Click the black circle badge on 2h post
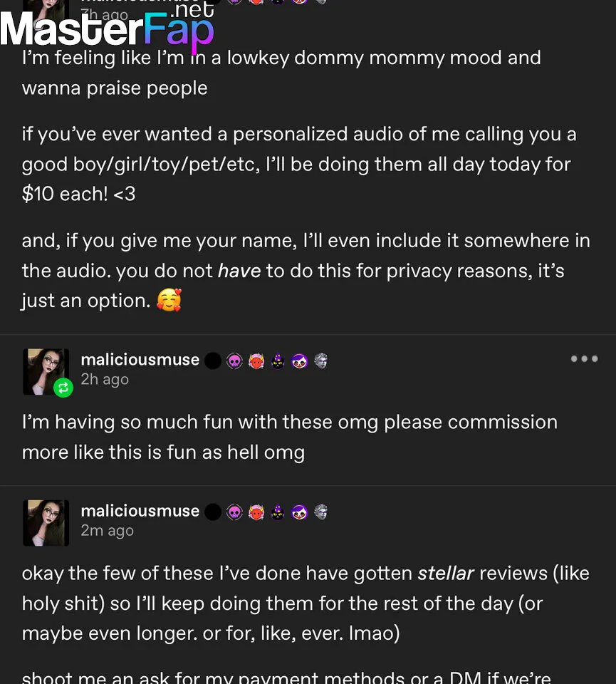Viewport: 616px width, 684px height. tap(213, 361)
